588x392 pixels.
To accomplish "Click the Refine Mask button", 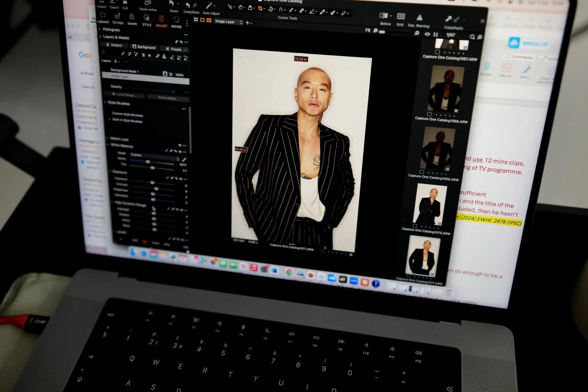I will click(168, 98).
